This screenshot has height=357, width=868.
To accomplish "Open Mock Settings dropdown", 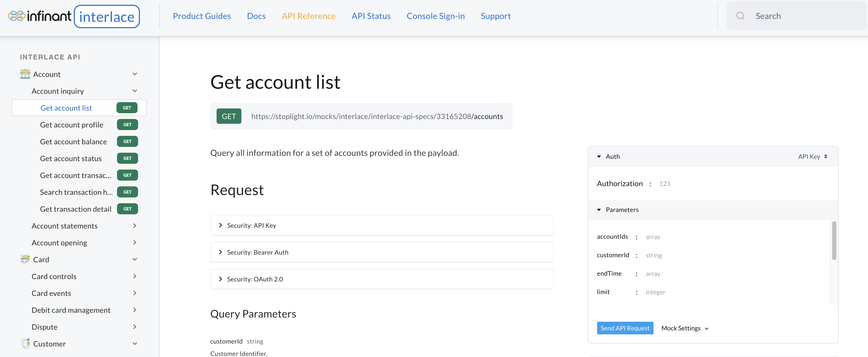I will click(685, 328).
